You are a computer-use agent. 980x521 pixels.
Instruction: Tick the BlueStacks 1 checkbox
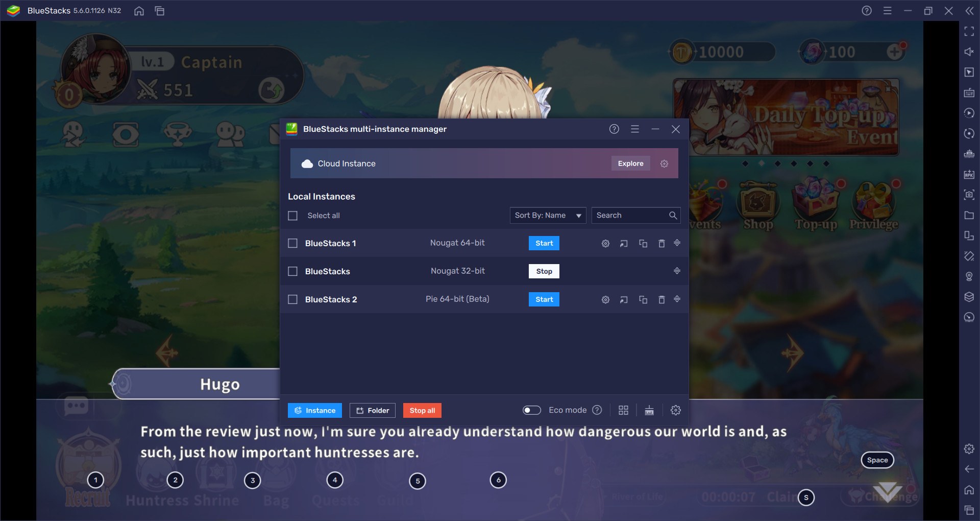pos(292,243)
